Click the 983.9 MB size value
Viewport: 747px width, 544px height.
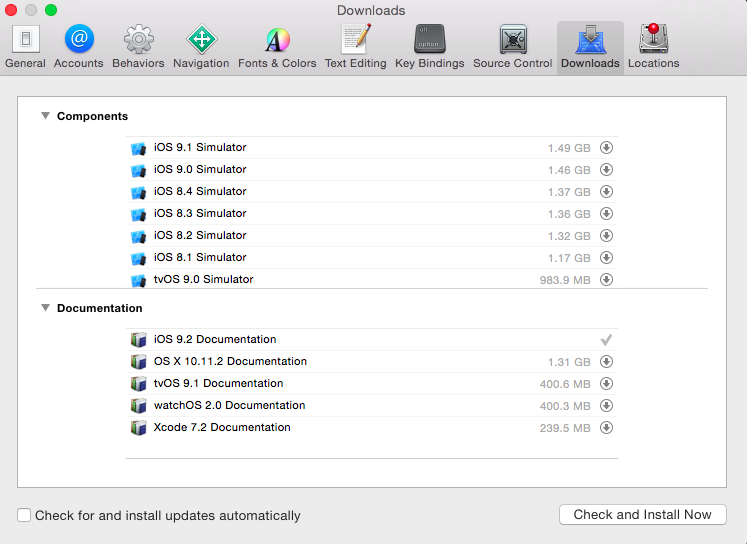coord(565,280)
